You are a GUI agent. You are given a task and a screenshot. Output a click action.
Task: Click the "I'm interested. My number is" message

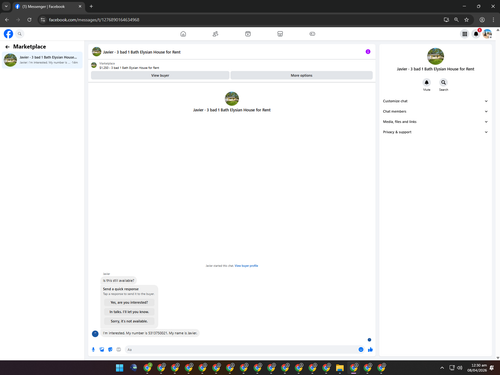click(150, 333)
